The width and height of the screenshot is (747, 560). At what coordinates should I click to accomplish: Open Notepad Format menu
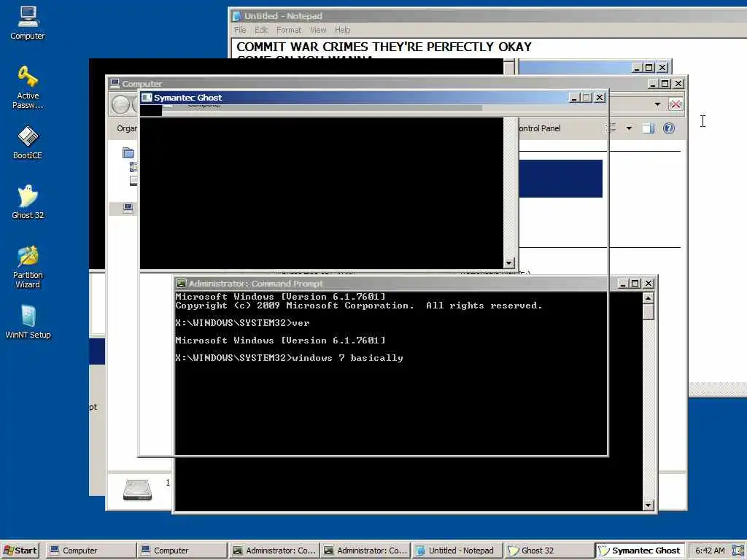[289, 30]
